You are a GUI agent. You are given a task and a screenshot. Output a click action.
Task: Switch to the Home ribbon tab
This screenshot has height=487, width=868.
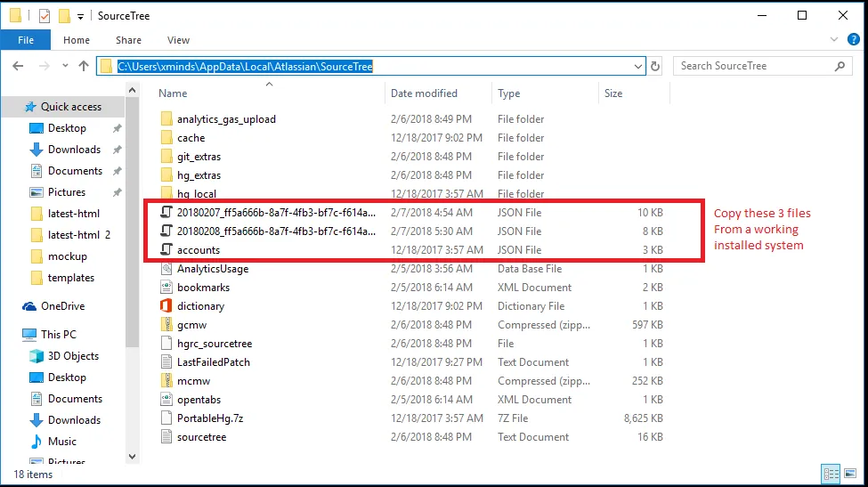click(77, 40)
